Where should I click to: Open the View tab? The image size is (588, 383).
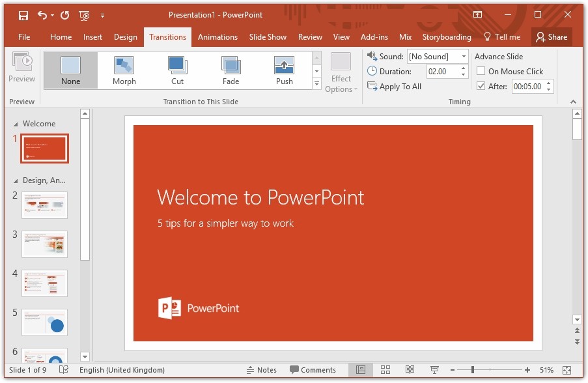click(x=341, y=36)
